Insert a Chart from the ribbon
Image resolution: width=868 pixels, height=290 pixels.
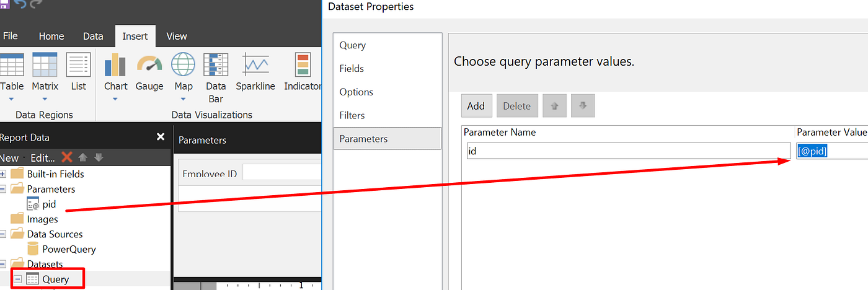pyautogui.click(x=116, y=76)
